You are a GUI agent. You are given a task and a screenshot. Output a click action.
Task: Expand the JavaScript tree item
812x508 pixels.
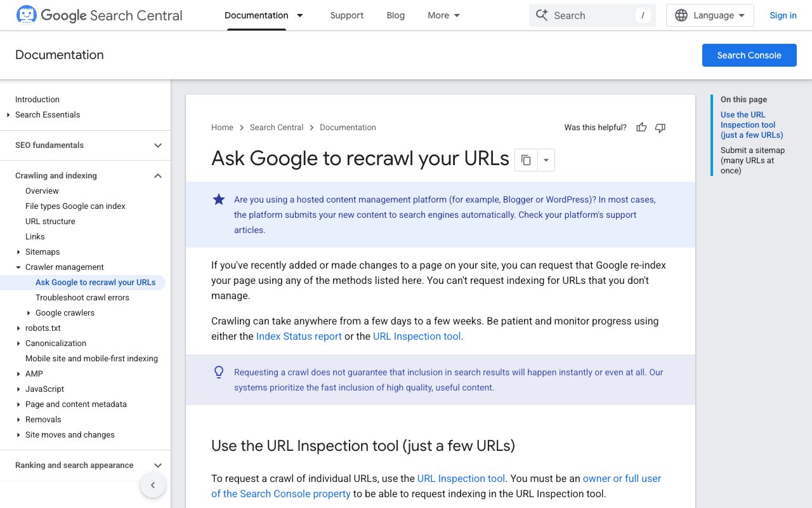click(18, 389)
